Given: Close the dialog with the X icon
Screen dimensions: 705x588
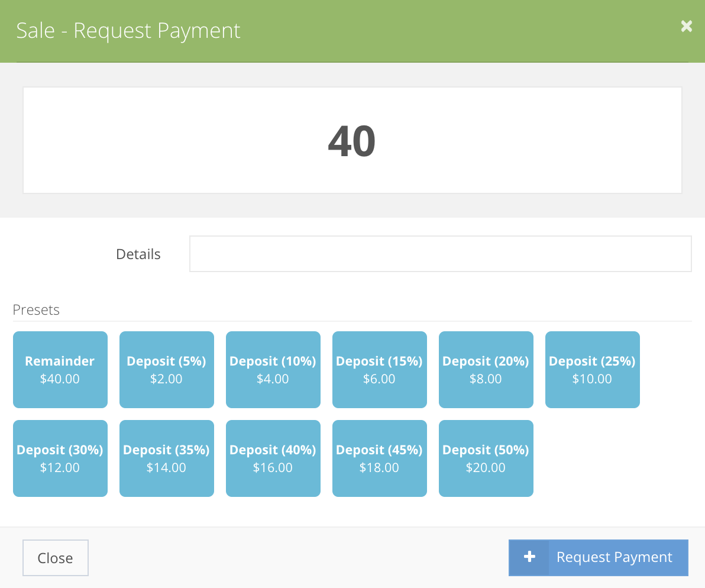Looking at the screenshot, I should 686,27.
